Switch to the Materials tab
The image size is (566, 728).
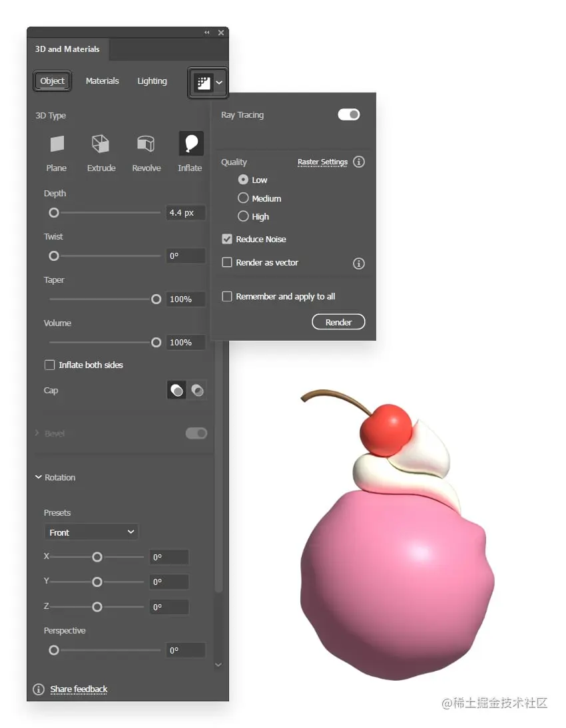(102, 81)
